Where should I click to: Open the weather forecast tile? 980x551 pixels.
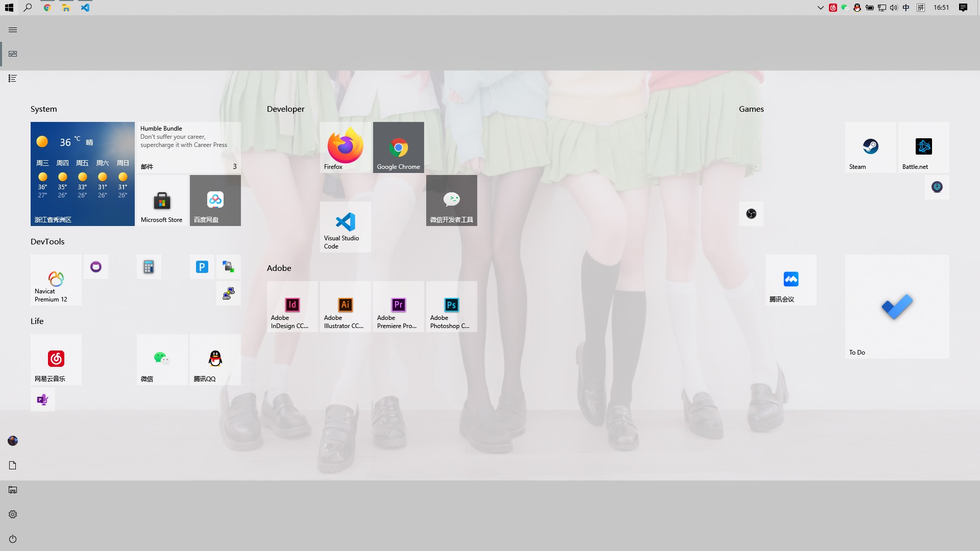83,173
